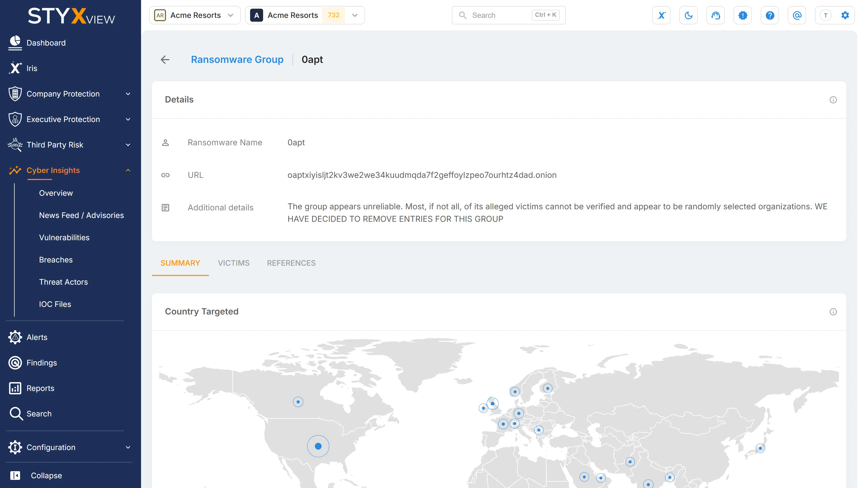Screen dimensions: 868x488
Task: Click the alert badge notification icon
Action: click(x=743, y=15)
